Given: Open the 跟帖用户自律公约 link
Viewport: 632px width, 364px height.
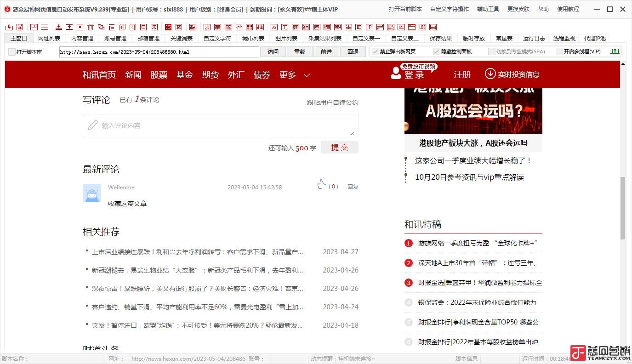Looking at the screenshot, I should click(333, 102).
